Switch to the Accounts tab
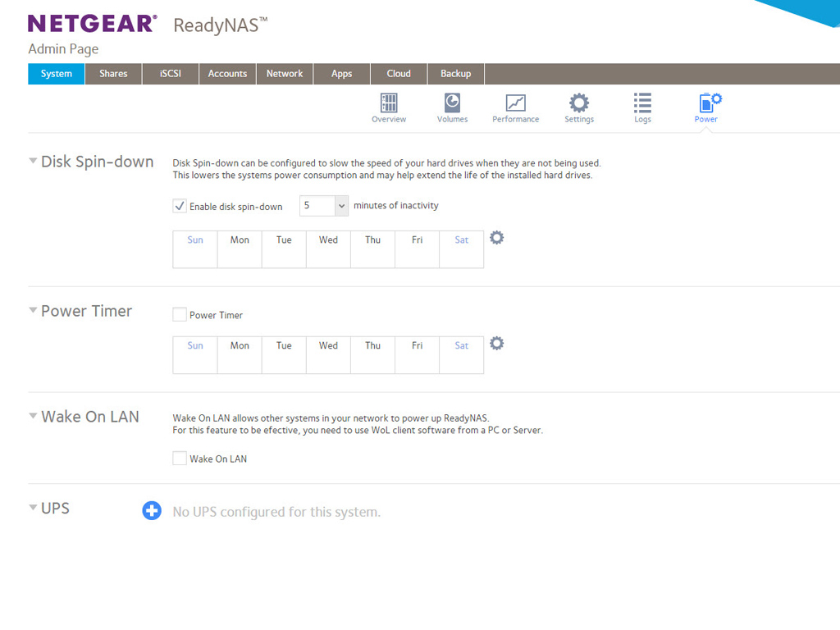 pos(228,74)
